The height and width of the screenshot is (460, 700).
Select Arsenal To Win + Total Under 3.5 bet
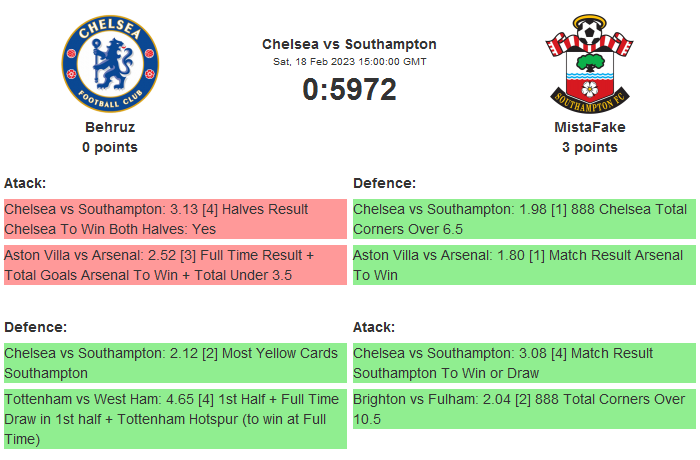(x=175, y=265)
